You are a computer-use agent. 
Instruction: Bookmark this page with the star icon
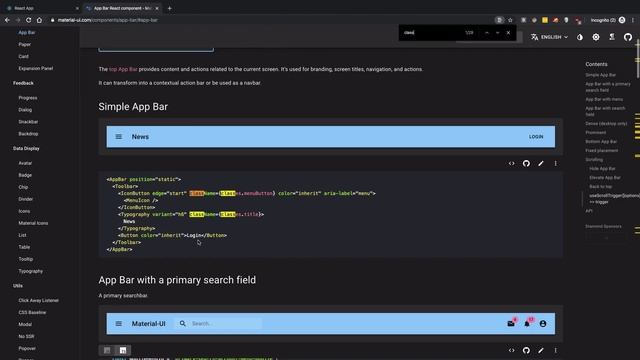pos(510,20)
